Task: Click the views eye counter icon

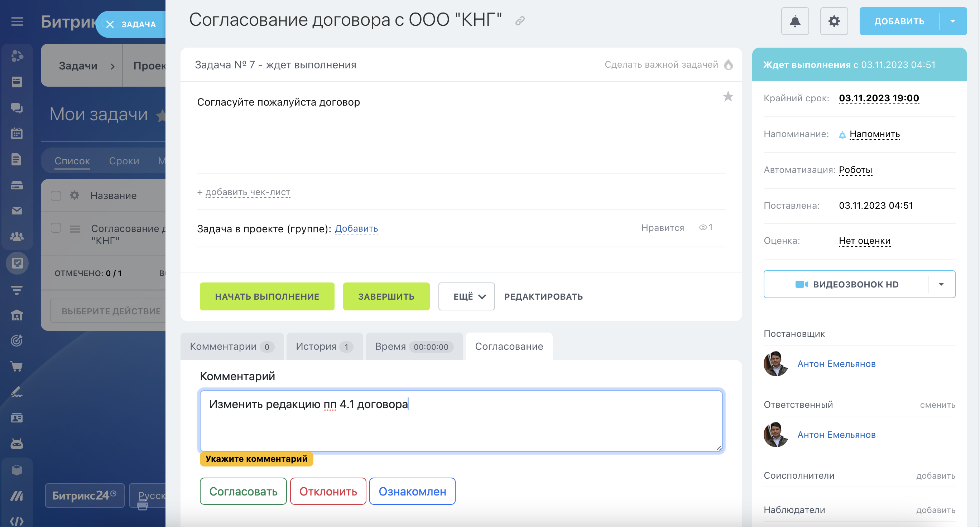Action: (703, 227)
